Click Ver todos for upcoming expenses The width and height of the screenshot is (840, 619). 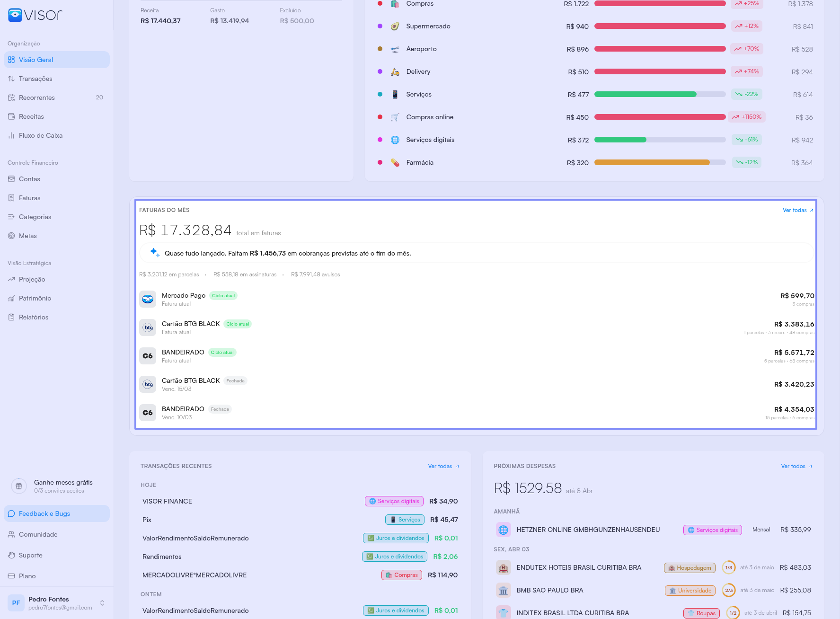pos(796,466)
